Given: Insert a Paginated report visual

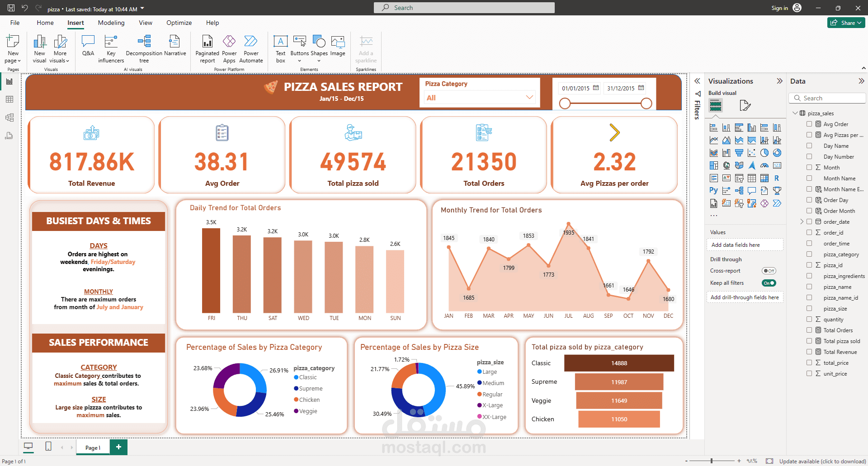Looking at the screenshot, I should coord(208,49).
